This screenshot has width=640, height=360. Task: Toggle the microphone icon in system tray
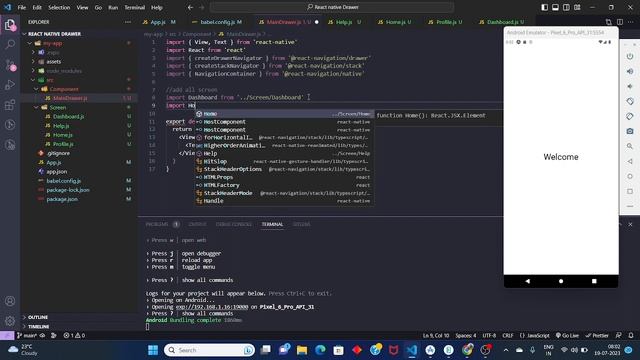click(532, 350)
